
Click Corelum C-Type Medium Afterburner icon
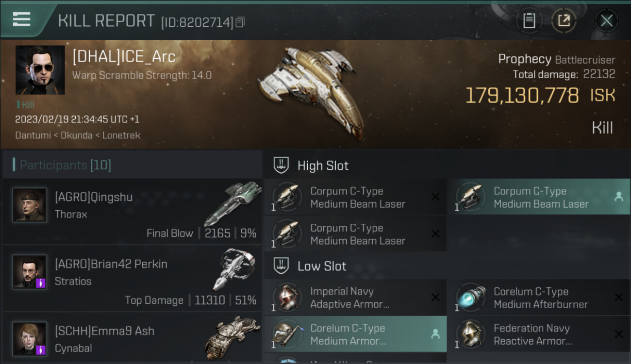click(x=470, y=297)
